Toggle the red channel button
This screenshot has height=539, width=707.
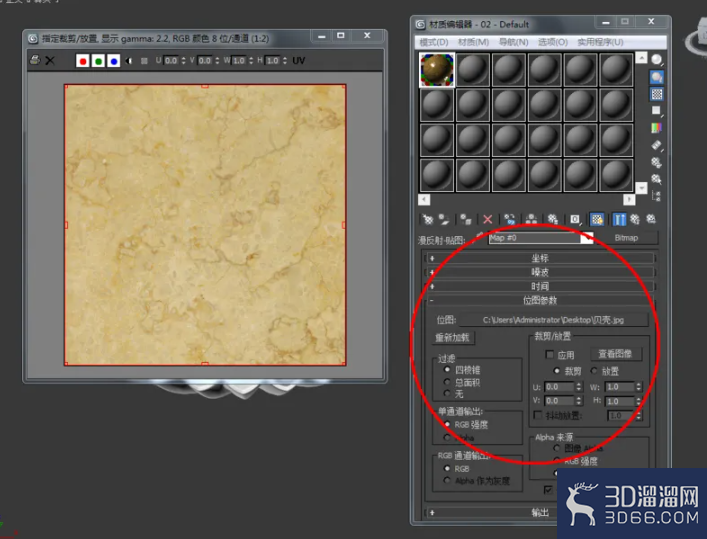click(x=83, y=61)
